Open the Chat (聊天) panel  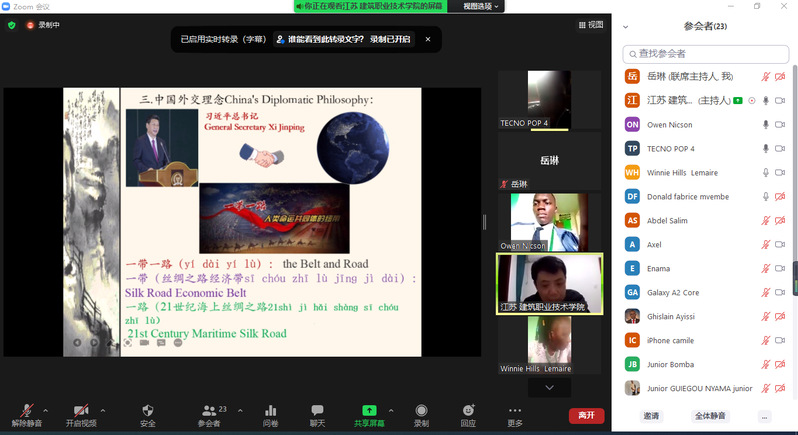tap(317, 410)
